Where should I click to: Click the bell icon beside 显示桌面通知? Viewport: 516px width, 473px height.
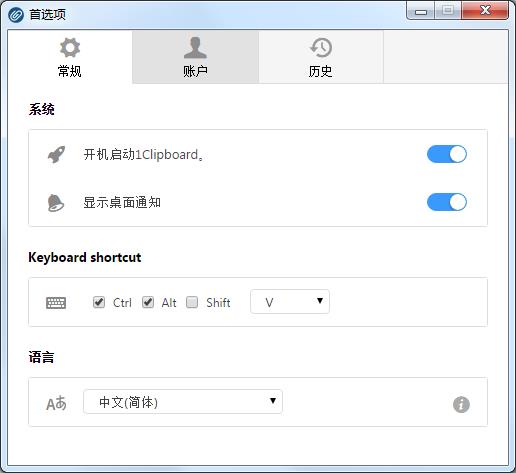[x=56, y=202]
